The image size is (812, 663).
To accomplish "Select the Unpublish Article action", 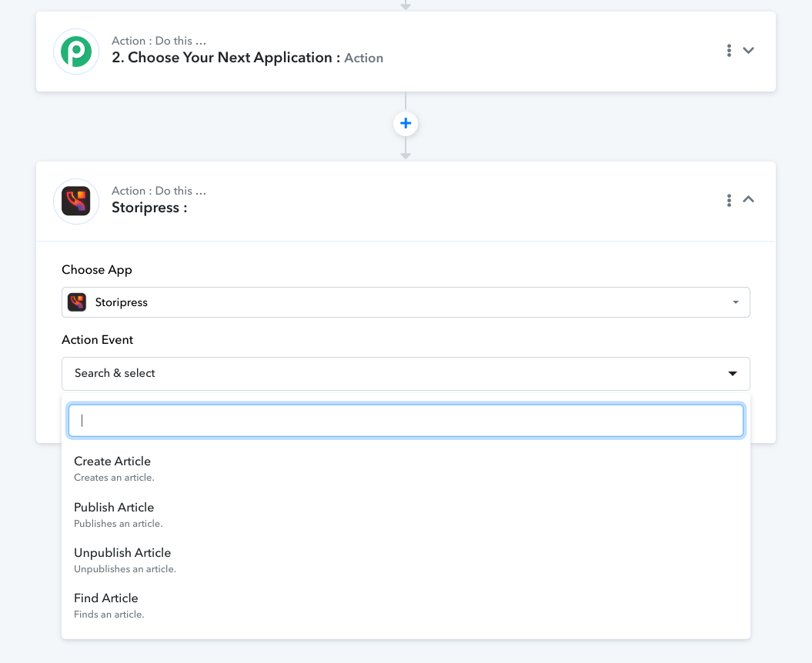I will 406,561.
